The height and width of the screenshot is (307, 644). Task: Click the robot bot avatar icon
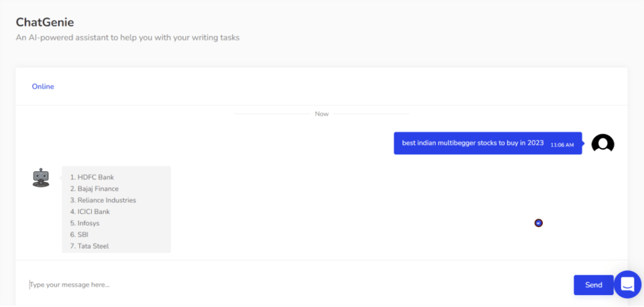pos(41,178)
